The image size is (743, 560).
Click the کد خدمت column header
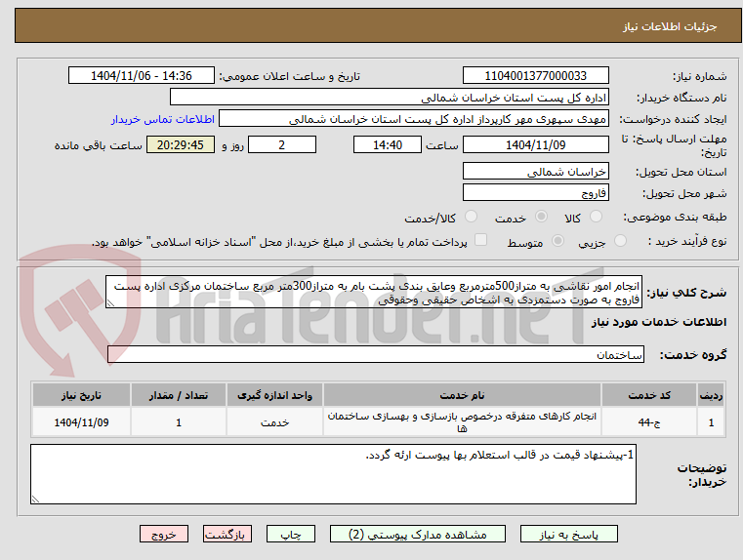(x=649, y=395)
